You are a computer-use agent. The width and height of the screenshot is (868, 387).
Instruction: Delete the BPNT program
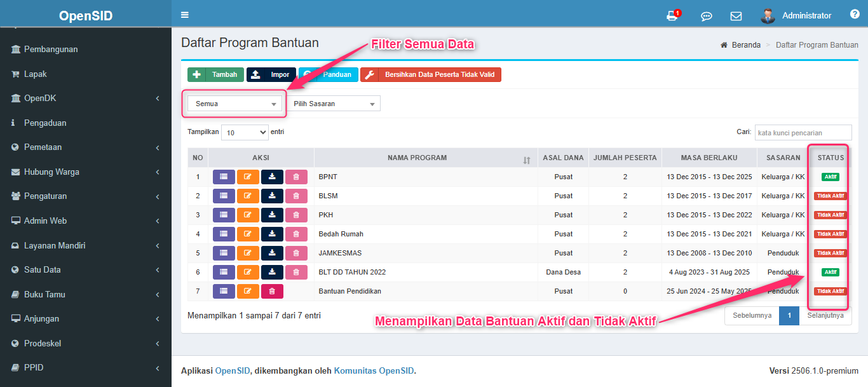pos(296,177)
